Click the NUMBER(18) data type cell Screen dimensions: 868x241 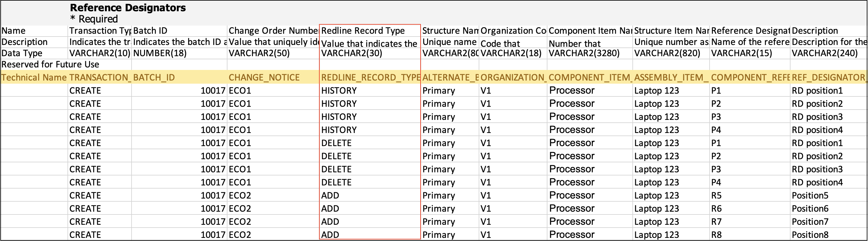click(x=179, y=53)
